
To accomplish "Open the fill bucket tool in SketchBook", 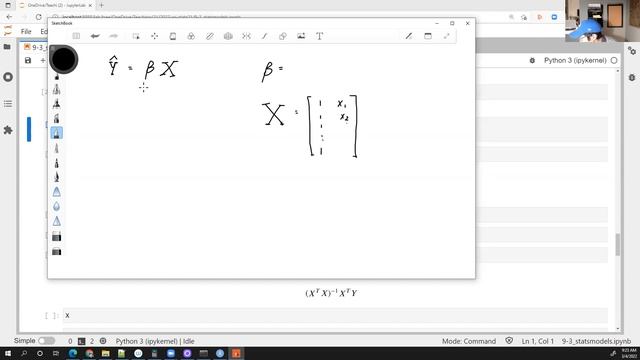I will pos(191,36).
